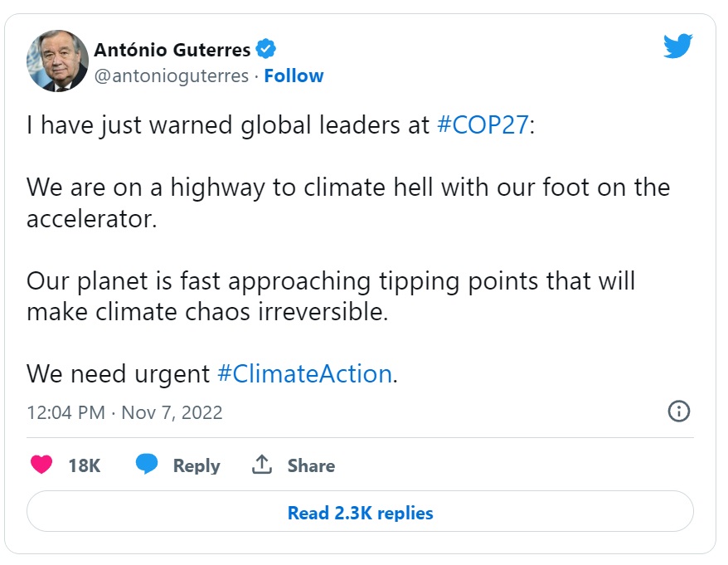Click the reply speech bubble icon
This screenshot has height=565, width=728.
pos(147,465)
